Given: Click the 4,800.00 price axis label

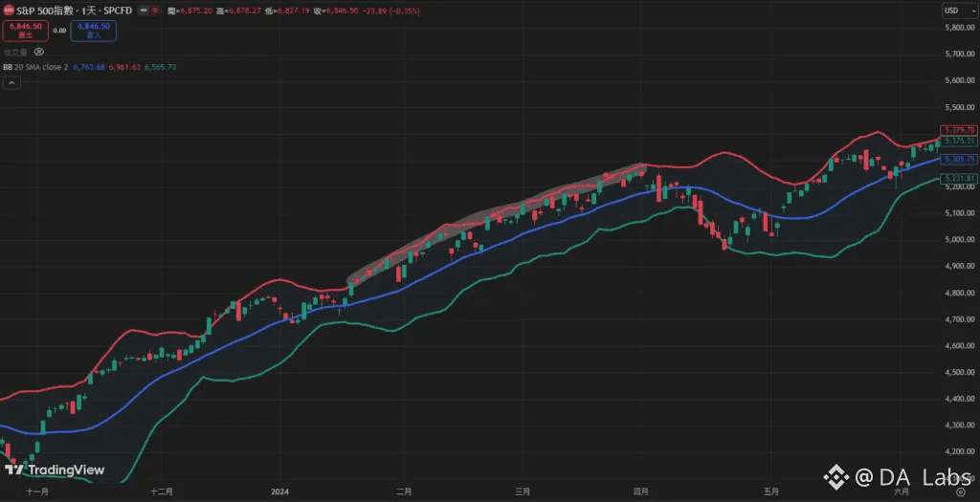Looking at the screenshot, I should click(x=960, y=293).
